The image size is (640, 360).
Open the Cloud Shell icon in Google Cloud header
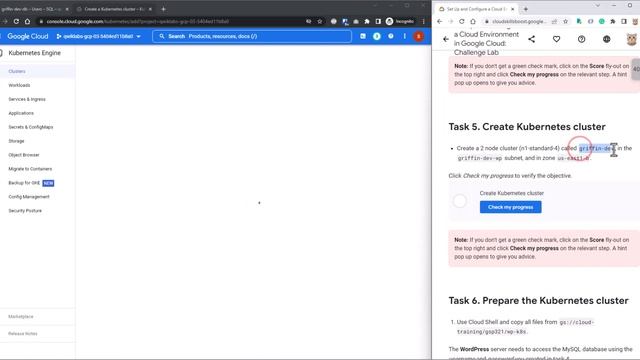pyautogui.click(x=363, y=36)
